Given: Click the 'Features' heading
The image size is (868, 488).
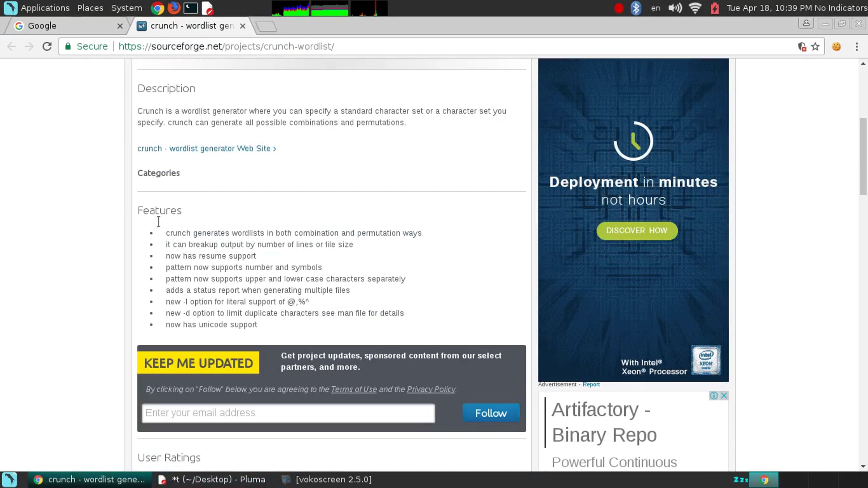Looking at the screenshot, I should (x=159, y=211).
